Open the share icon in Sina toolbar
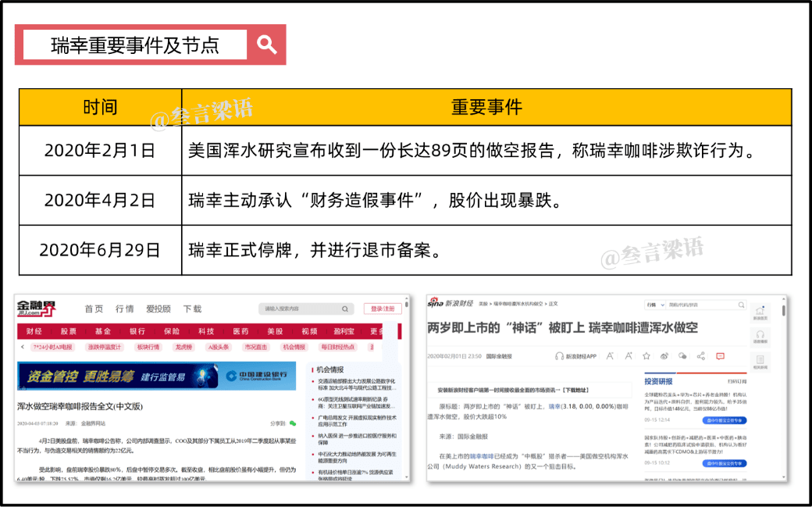This screenshot has height=507, width=812. click(x=701, y=356)
